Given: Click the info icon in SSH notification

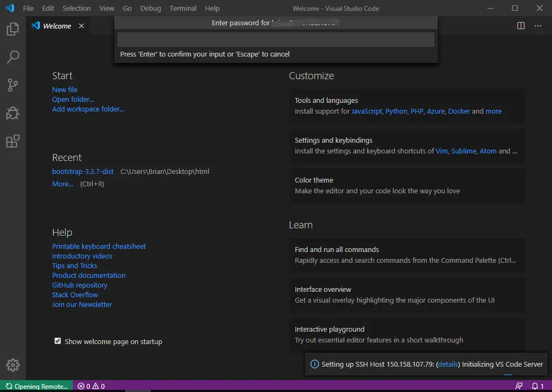Looking at the screenshot, I should tap(314, 364).
